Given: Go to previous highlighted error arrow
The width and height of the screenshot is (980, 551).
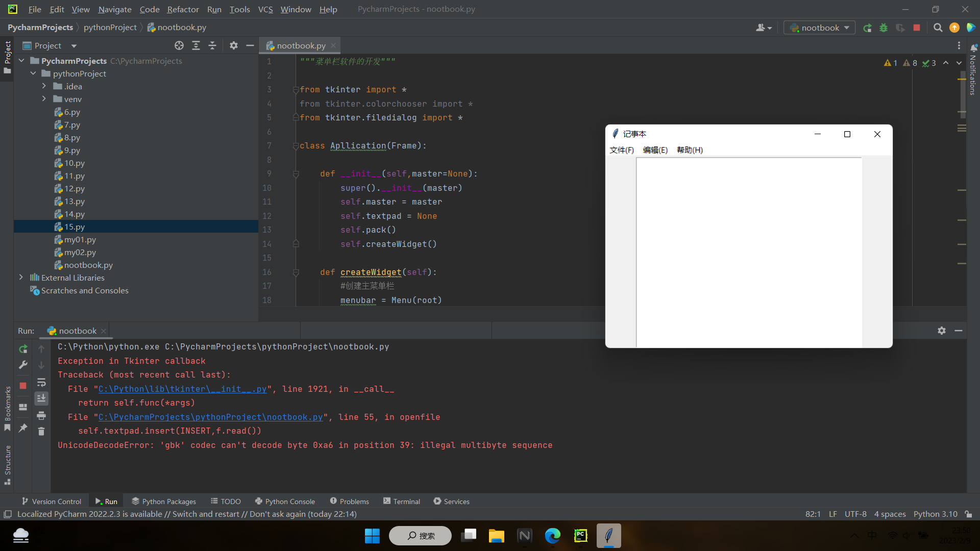Looking at the screenshot, I should [x=946, y=63].
